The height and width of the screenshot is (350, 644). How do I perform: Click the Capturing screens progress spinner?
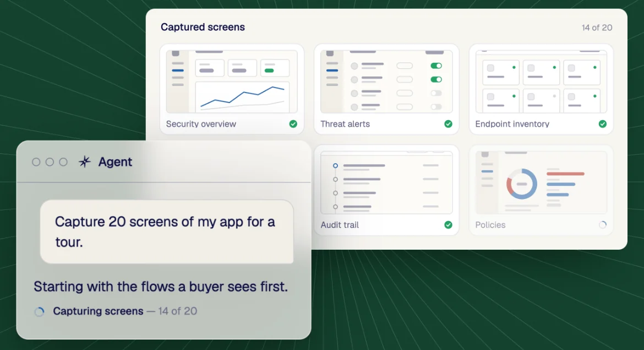39,312
